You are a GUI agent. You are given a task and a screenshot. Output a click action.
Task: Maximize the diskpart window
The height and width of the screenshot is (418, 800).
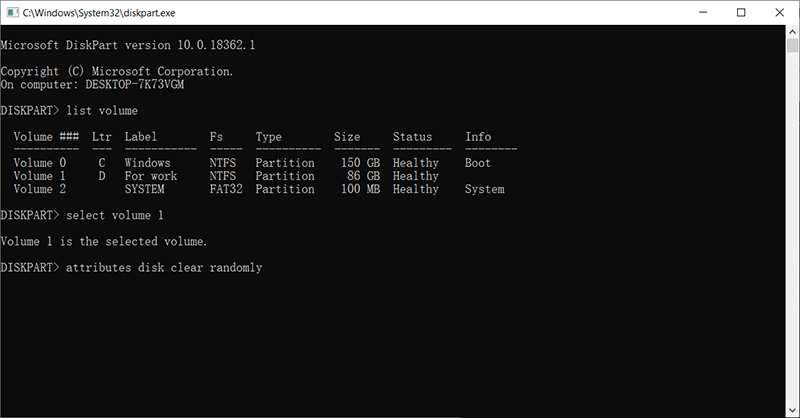pos(741,12)
